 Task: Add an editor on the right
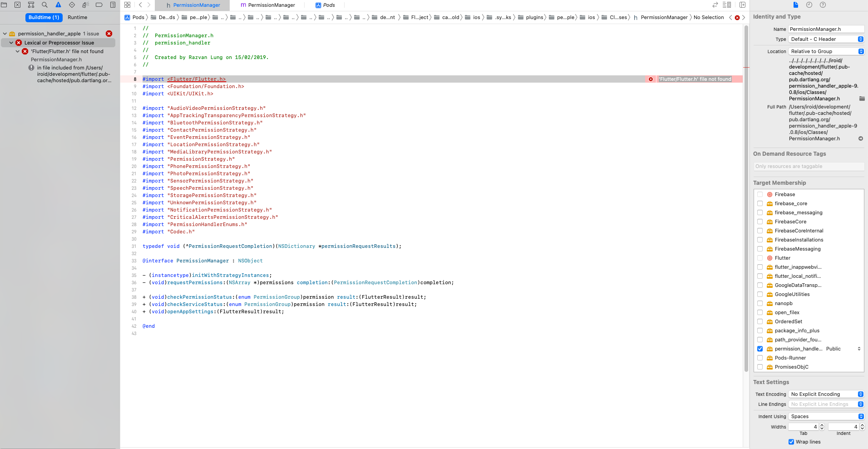tap(743, 5)
